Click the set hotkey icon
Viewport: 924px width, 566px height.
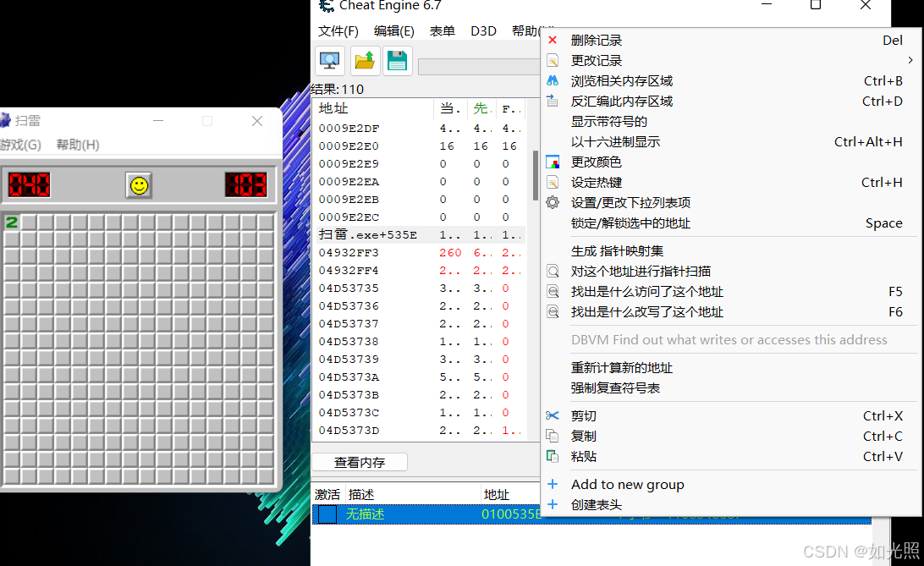(x=553, y=182)
